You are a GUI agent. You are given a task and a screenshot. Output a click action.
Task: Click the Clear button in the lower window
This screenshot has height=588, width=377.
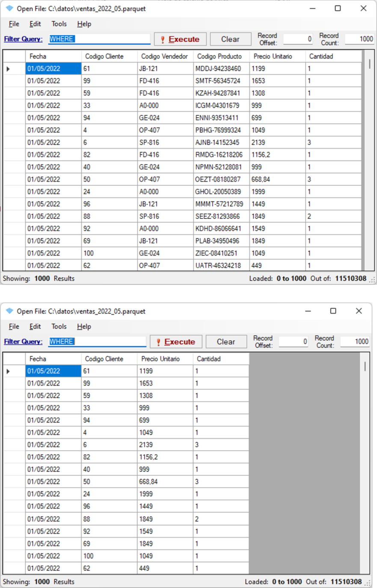point(226,342)
